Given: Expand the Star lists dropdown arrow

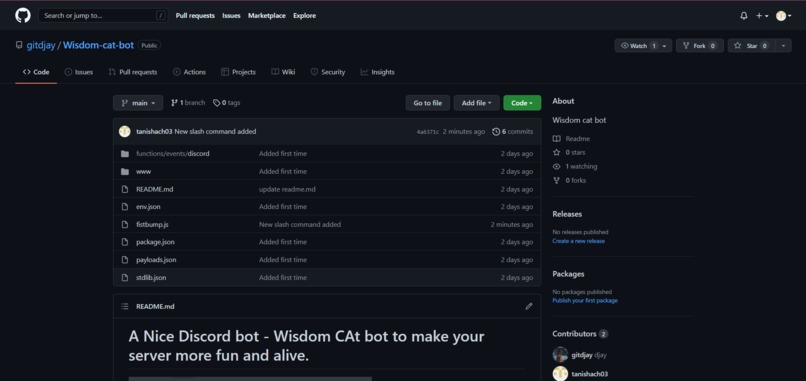Looking at the screenshot, I should pyautogui.click(x=783, y=46).
